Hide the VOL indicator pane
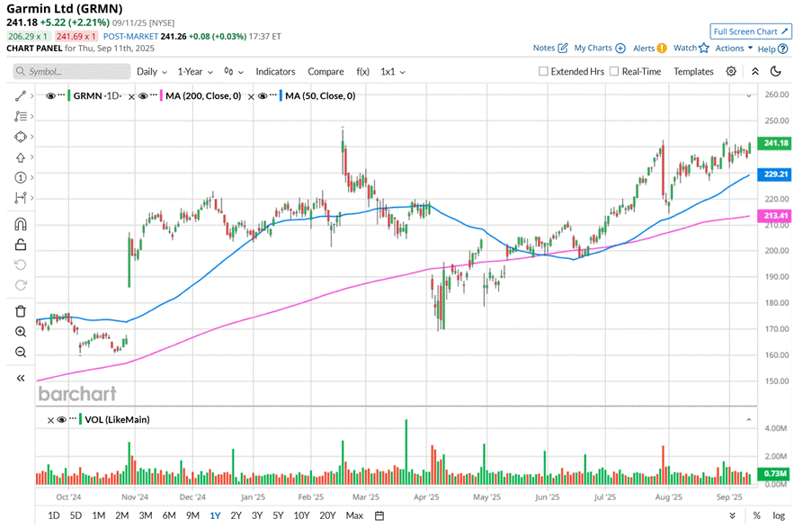Image resolution: width=812 pixels, height=528 pixels. tap(62, 420)
